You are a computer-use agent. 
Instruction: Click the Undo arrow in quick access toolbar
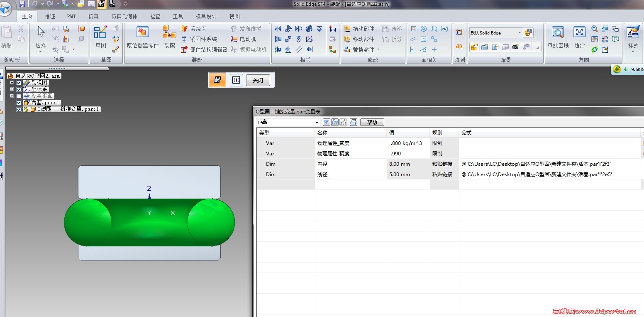point(35,4)
